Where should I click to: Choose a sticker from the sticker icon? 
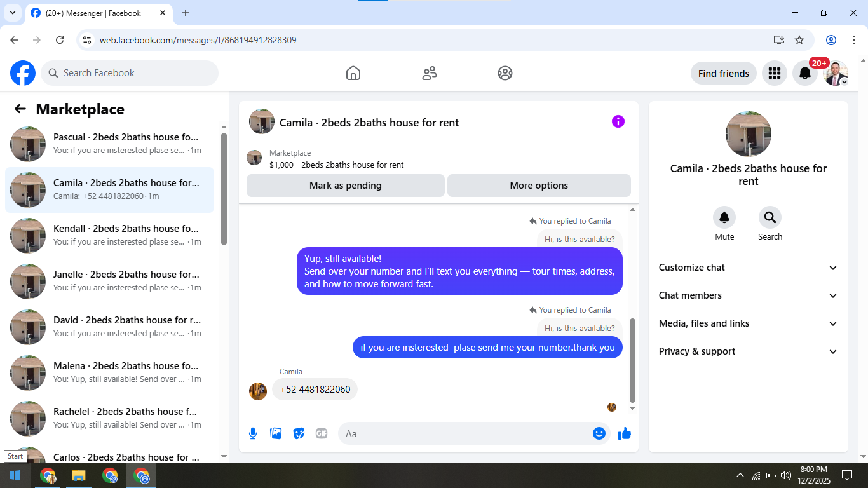pyautogui.click(x=299, y=433)
